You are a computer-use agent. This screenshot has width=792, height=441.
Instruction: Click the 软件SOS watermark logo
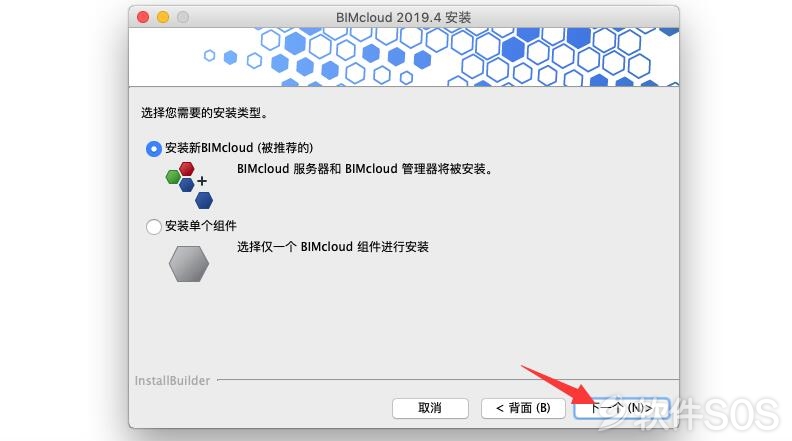coord(689,413)
